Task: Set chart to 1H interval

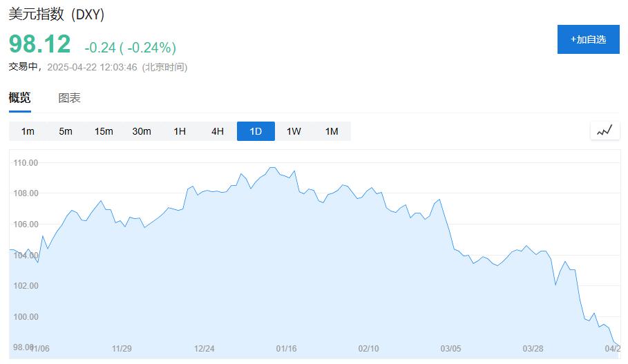Action: tap(180, 131)
